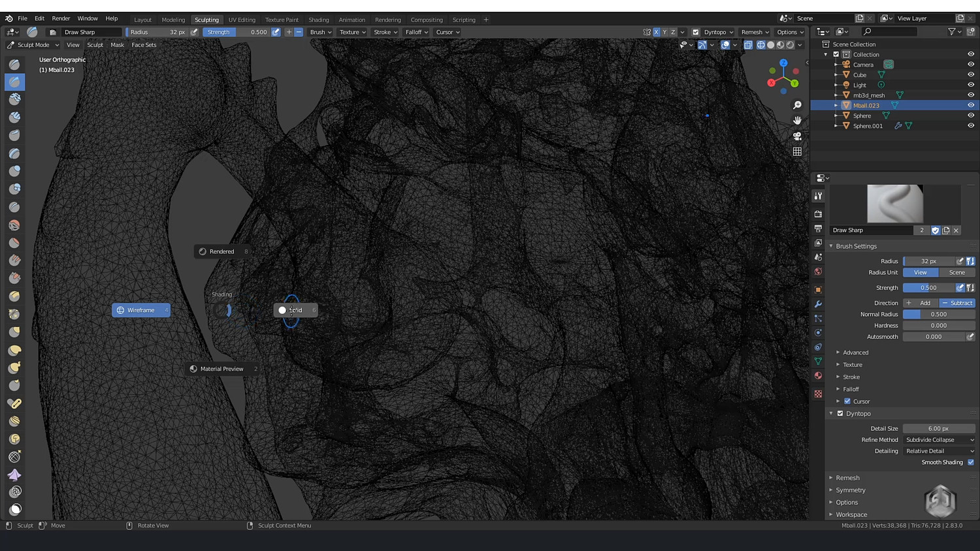Select the Pose brush tool
Viewport: 980px width, 551px height.
click(x=14, y=403)
